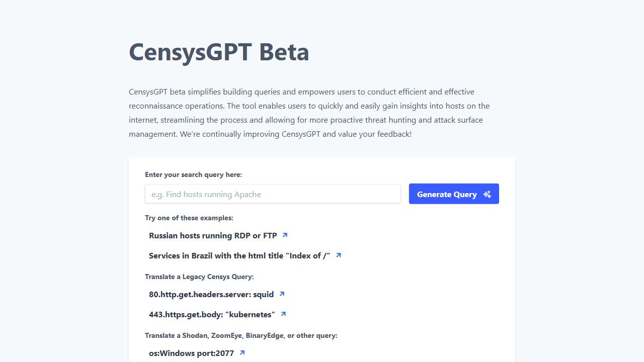
Task: Select the legacy query "443.https.get.body: kubernetes"
Action: (x=212, y=314)
